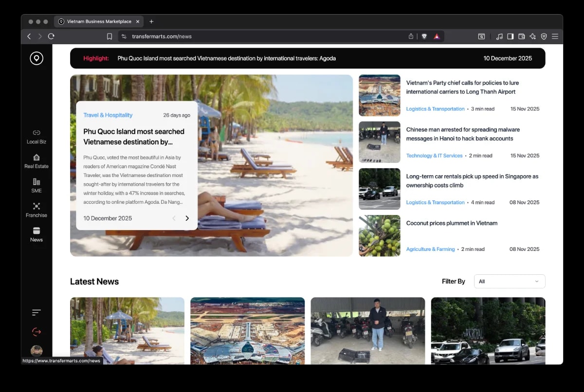Click the site logo at sidebar top

[36, 58]
